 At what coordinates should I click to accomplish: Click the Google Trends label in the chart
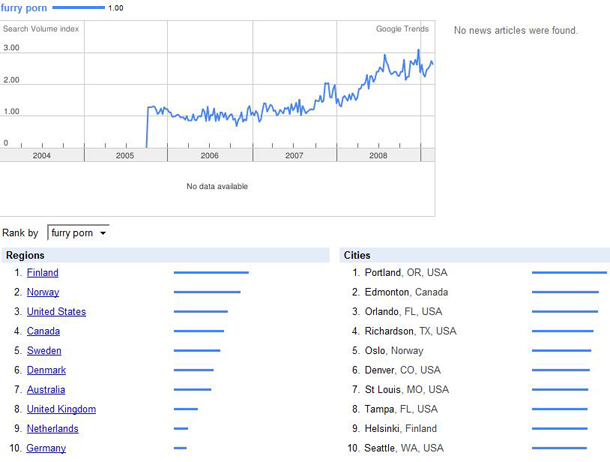(x=402, y=29)
